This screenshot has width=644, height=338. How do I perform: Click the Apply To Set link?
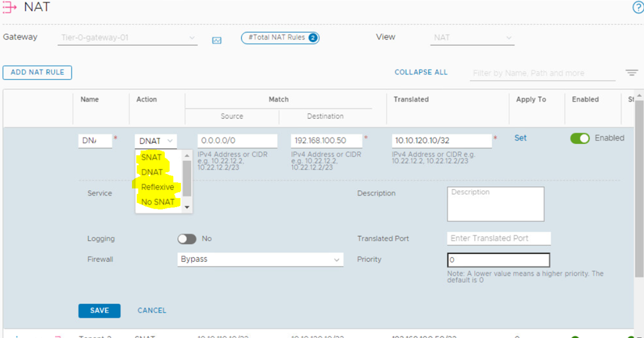click(521, 138)
